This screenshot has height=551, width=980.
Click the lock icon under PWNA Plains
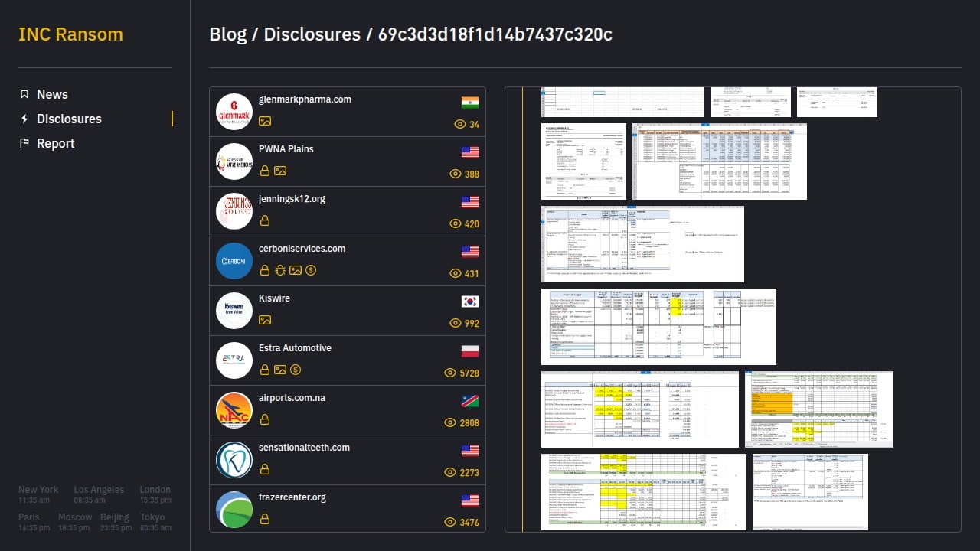tap(265, 171)
